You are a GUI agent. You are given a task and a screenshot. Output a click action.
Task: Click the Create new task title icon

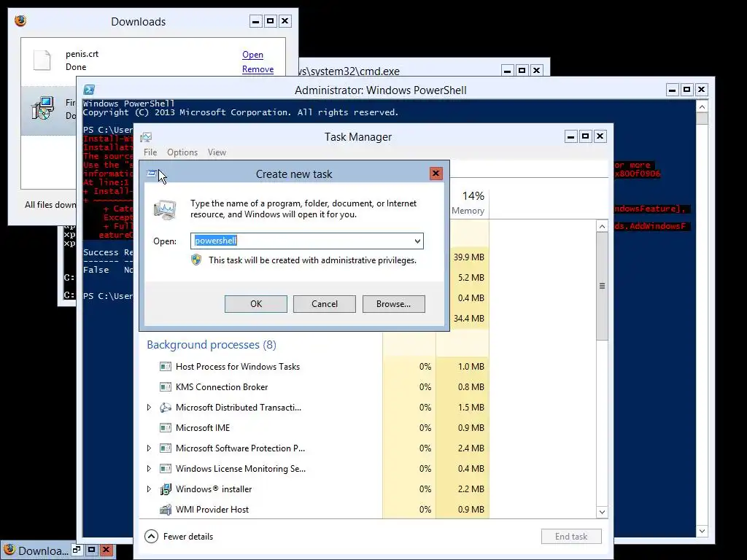152,174
